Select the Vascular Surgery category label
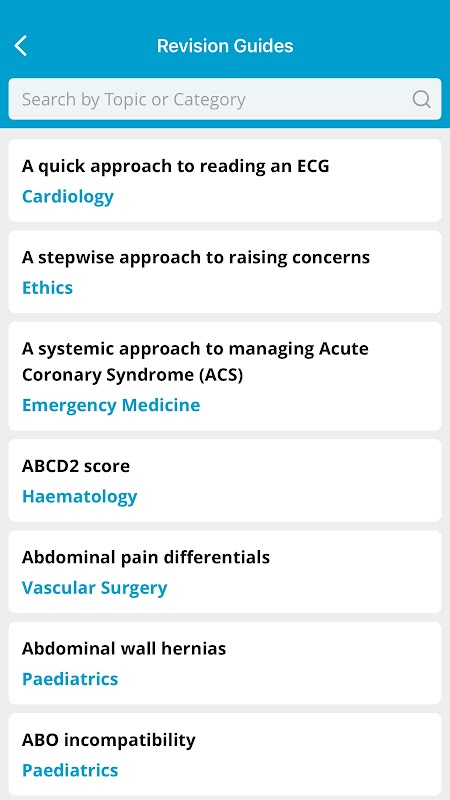The width and height of the screenshot is (450, 800). (94, 588)
